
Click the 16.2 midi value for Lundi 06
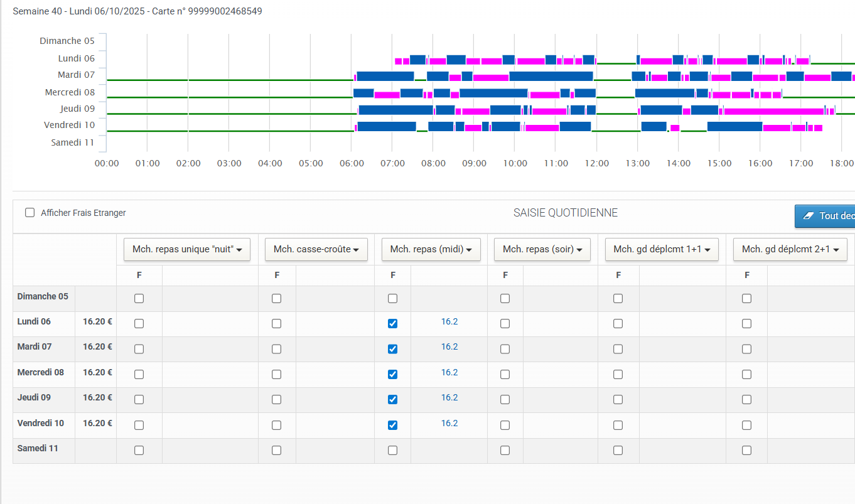449,322
